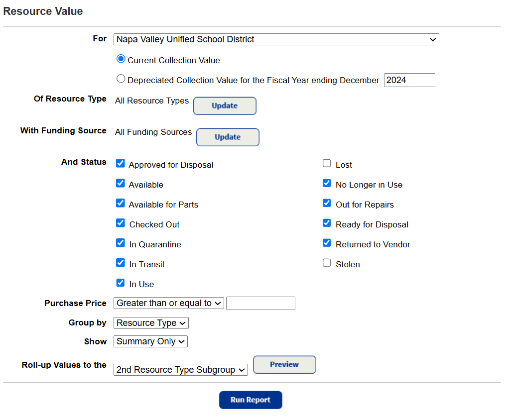
Task: Click Update next to All Funding Sources
Action: pos(228,137)
